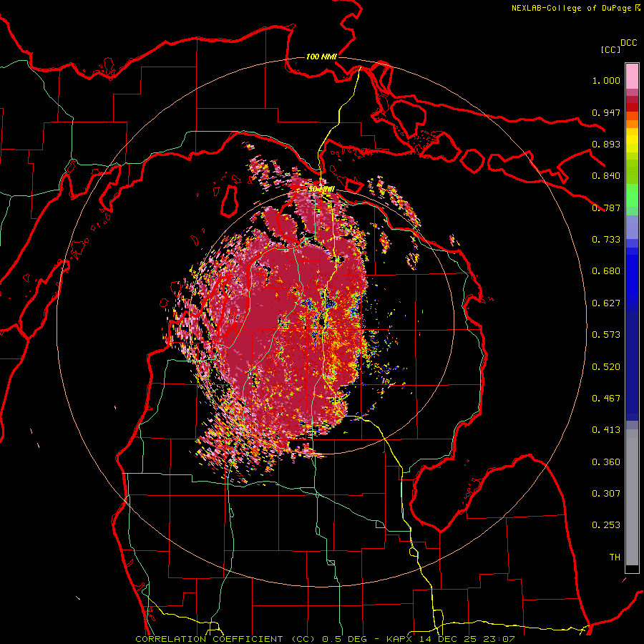Click the [CC] units label
Image resolution: width=644 pixels, height=644 pixels.
tap(611, 49)
